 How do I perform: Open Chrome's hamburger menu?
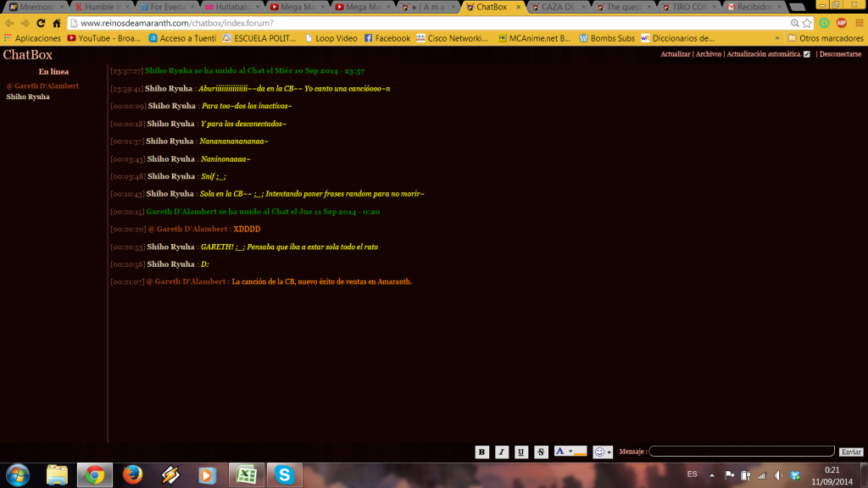[x=858, y=23]
